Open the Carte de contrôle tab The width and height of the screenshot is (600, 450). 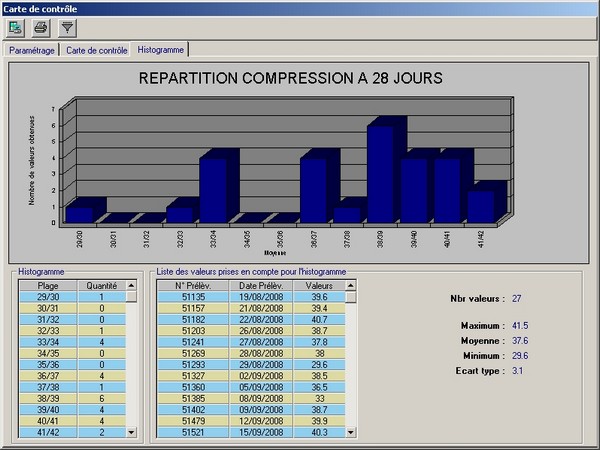[x=96, y=49]
